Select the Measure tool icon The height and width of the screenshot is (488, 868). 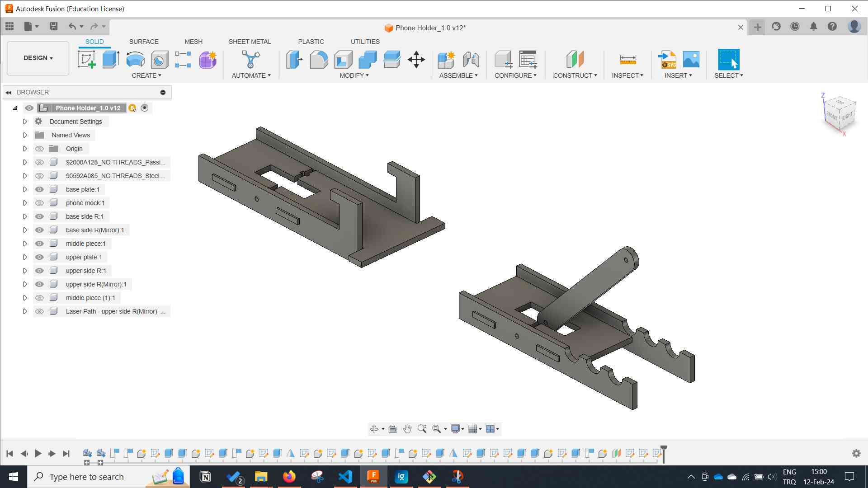[628, 60]
